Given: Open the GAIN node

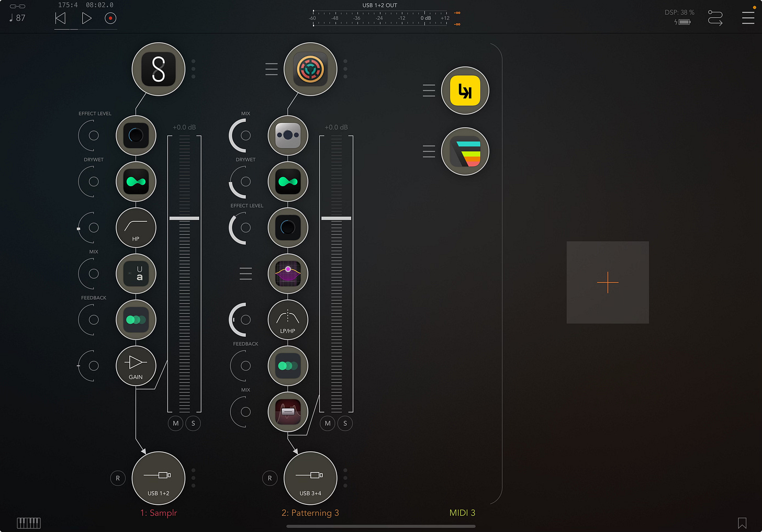Looking at the screenshot, I should tap(136, 366).
